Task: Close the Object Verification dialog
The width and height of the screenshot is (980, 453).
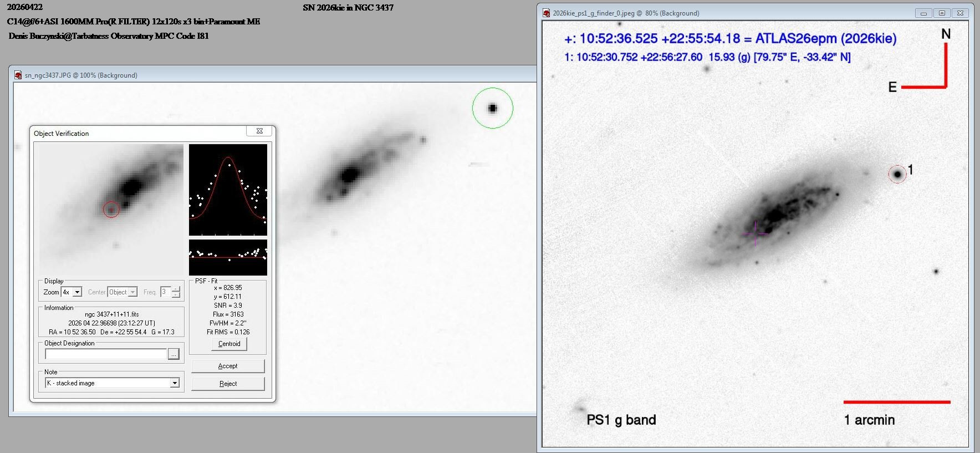Action: point(259,131)
